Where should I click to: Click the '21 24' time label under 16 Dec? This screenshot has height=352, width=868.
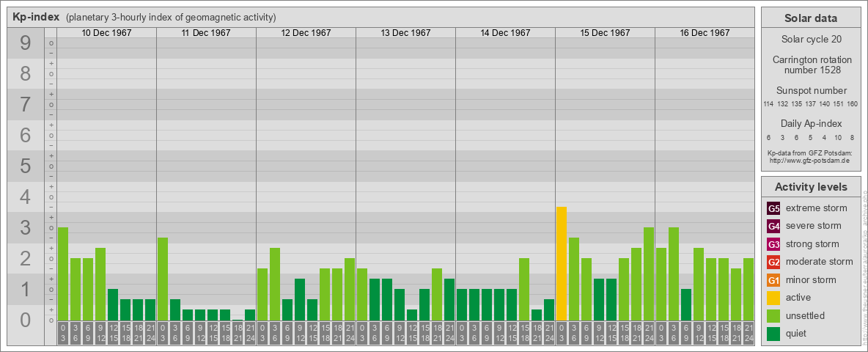coord(749,333)
